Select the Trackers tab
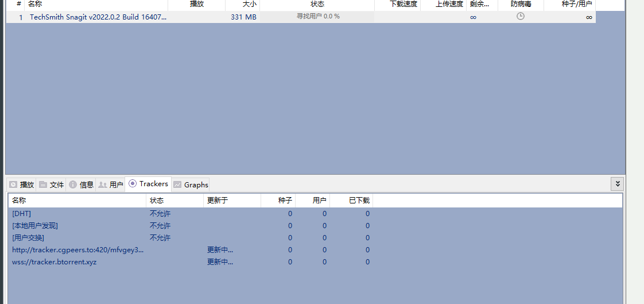Image resolution: width=644 pixels, height=304 pixels. click(148, 184)
